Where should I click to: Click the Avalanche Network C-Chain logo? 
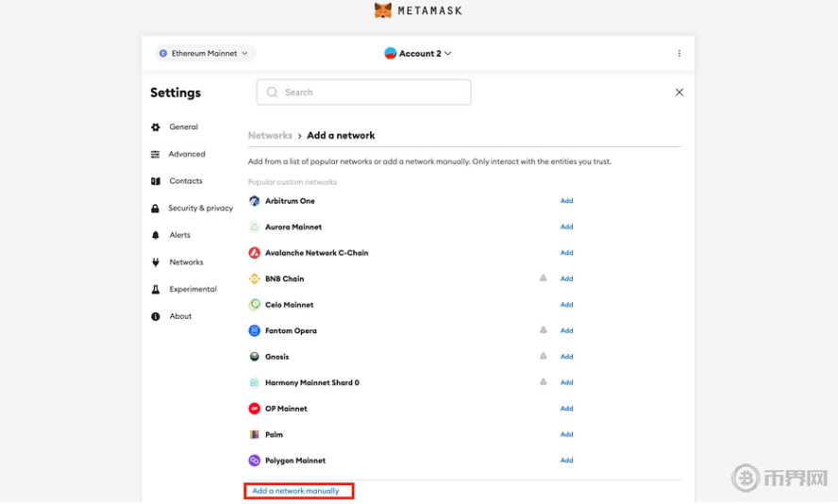click(254, 253)
